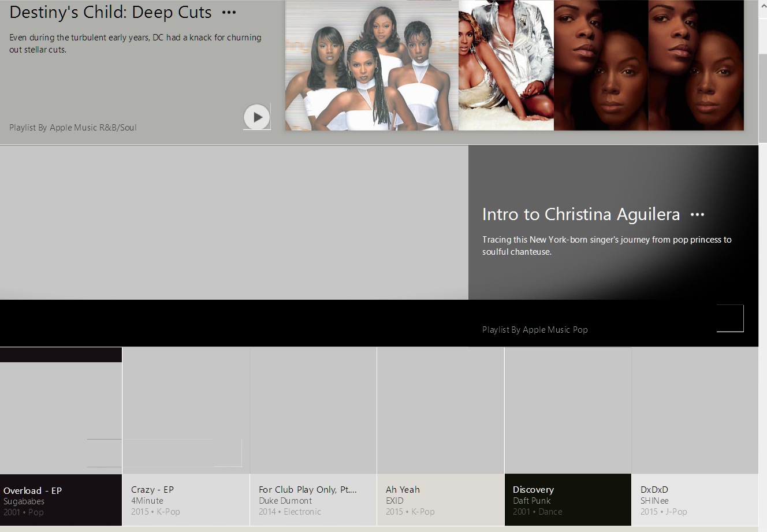Open the DxDxD album title
The width and height of the screenshot is (767, 532).
(654, 489)
